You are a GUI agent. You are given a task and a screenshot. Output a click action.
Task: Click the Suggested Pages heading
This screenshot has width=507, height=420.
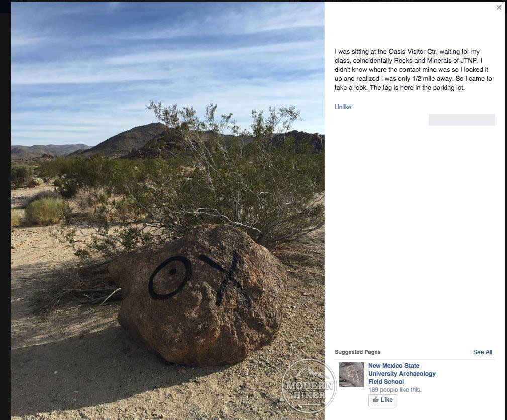[357, 352]
